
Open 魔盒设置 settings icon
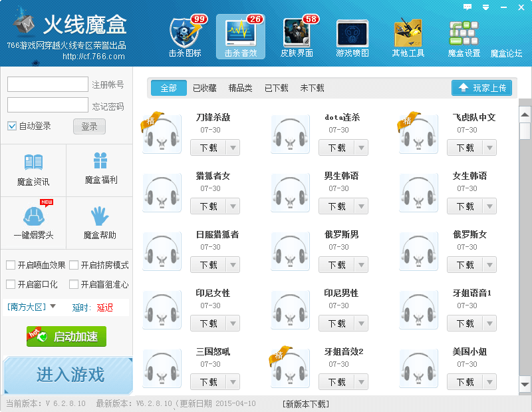pyautogui.click(x=464, y=37)
